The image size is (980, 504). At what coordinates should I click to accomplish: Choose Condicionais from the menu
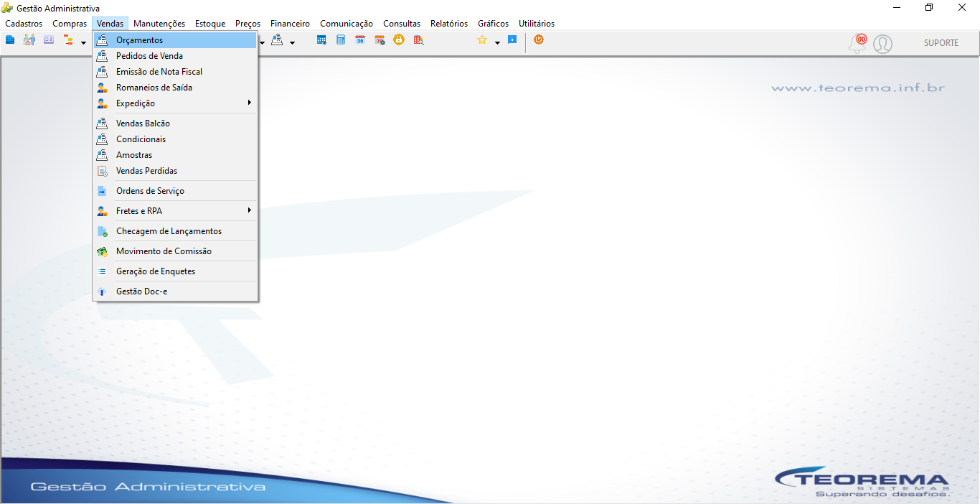[175, 139]
